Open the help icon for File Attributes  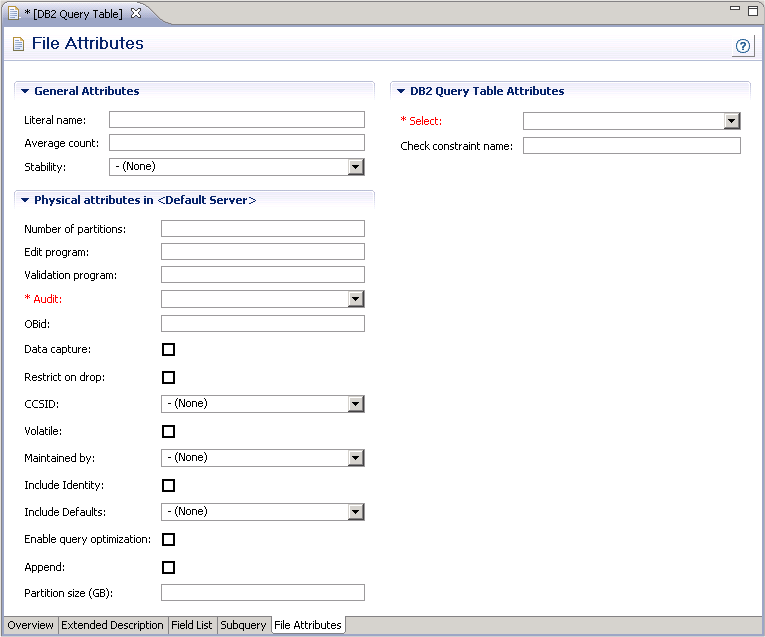coord(743,46)
